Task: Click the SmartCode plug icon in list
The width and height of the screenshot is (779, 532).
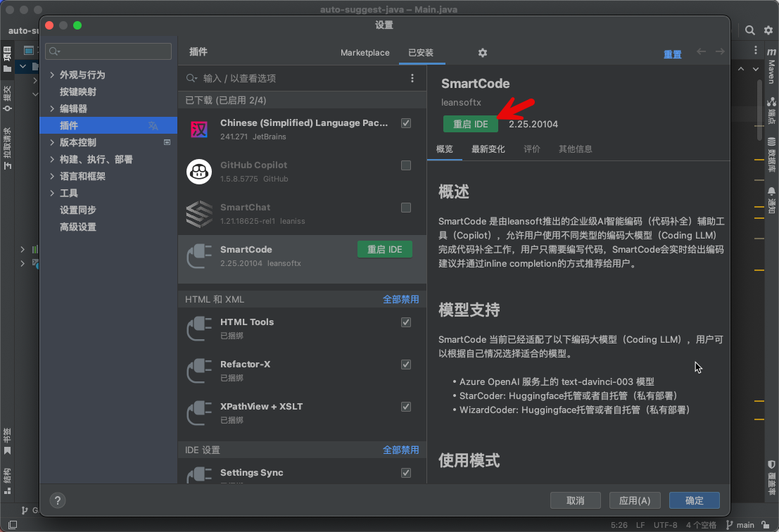Action: point(199,256)
